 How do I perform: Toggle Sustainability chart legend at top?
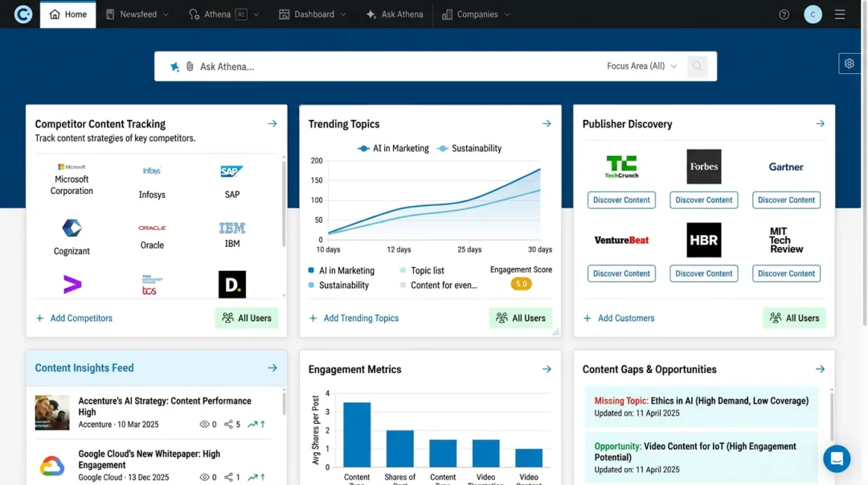coord(469,149)
